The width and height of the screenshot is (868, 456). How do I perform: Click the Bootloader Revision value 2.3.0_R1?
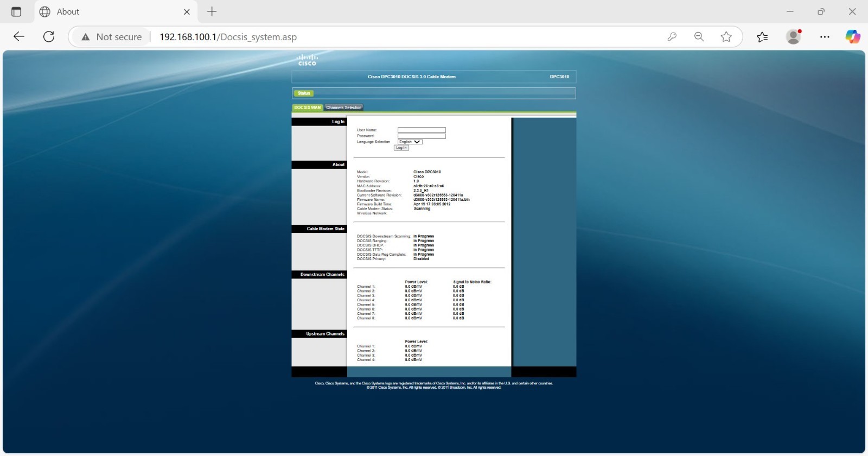[x=421, y=191]
